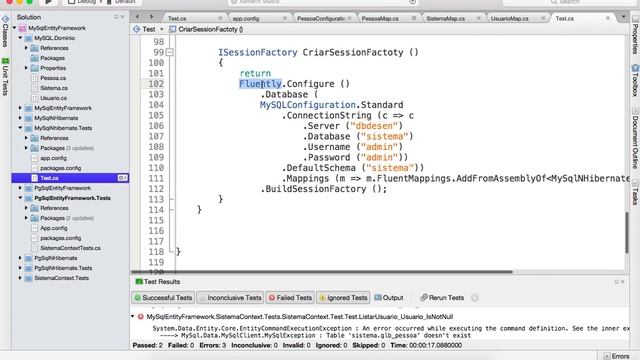
Task: Collapse the MySQL.Dominio project node
Action: [20, 38]
